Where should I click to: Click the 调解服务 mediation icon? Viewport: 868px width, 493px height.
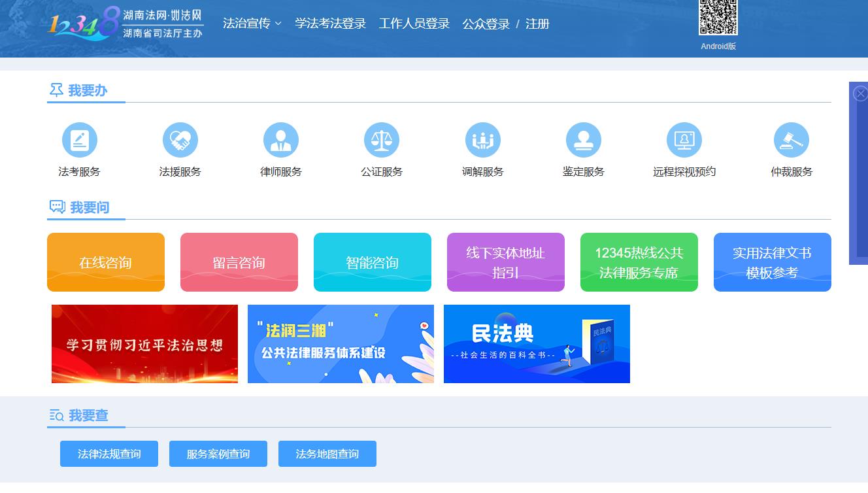[482, 140]
